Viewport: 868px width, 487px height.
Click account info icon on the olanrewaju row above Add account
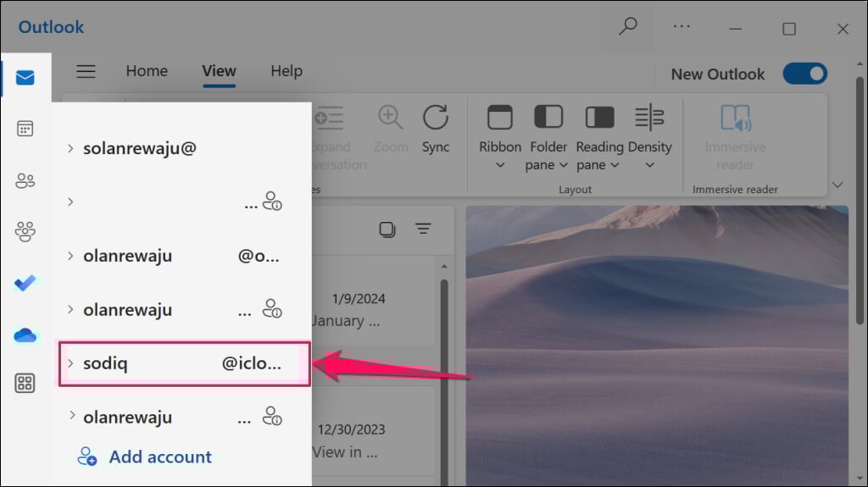(272, 416)
